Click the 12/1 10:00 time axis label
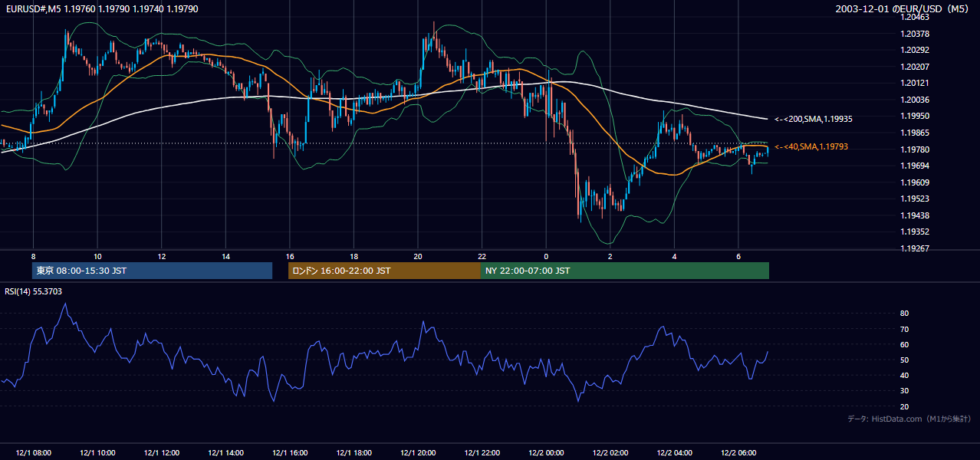This screenshot has width=980, height=460. (x=97, y=453)
